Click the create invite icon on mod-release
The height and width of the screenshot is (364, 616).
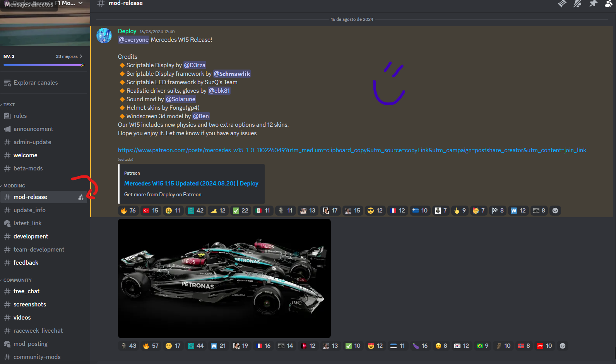click(x=81, y=197)
